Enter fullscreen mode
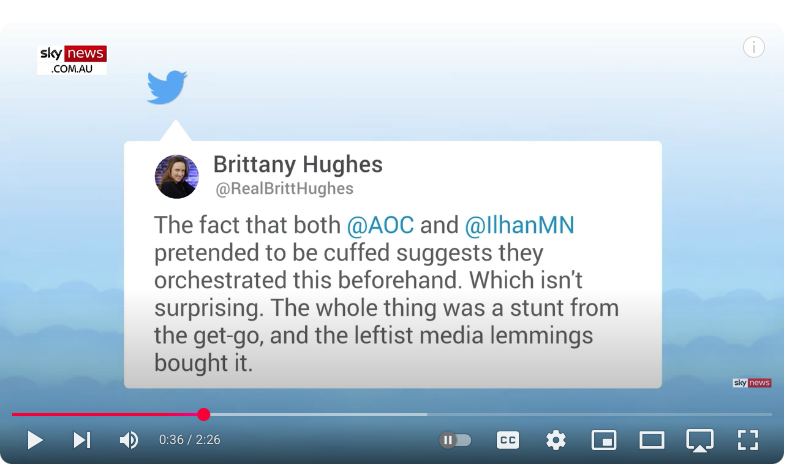 [747, 440]
